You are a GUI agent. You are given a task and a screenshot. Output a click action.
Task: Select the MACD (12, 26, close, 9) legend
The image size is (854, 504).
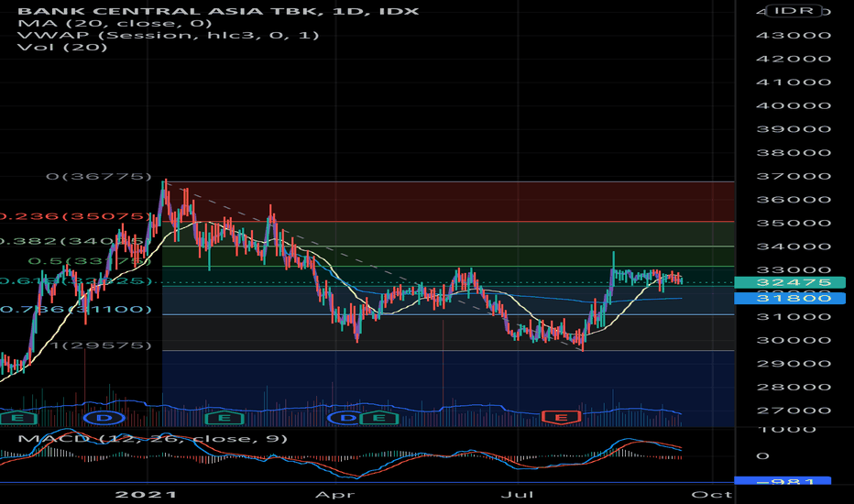coord(152,439)
